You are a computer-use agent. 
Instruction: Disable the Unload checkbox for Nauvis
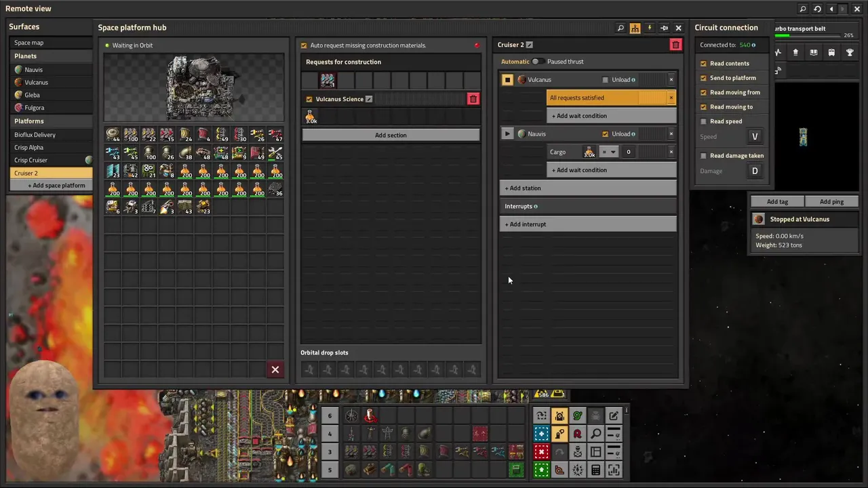tap(606, 134)
